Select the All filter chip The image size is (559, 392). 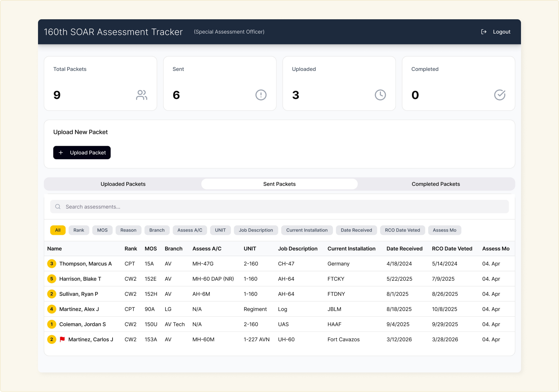click(58, 230)
